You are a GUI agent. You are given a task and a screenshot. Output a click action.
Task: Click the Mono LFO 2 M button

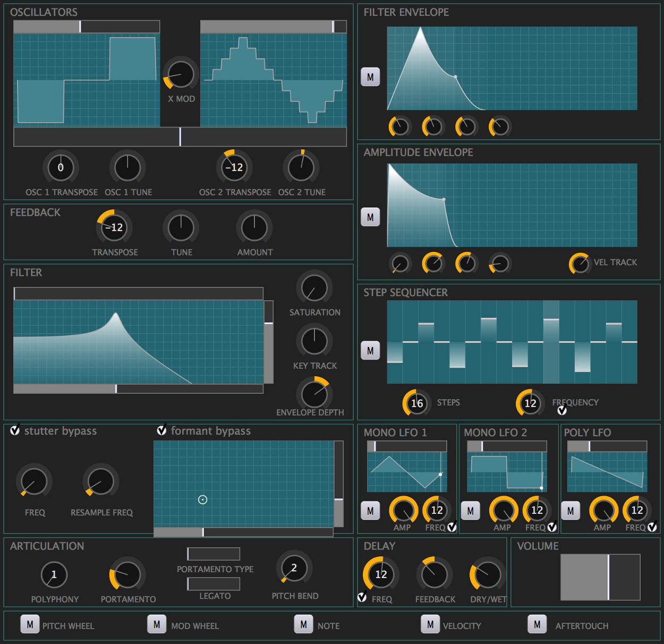(470, 511)
